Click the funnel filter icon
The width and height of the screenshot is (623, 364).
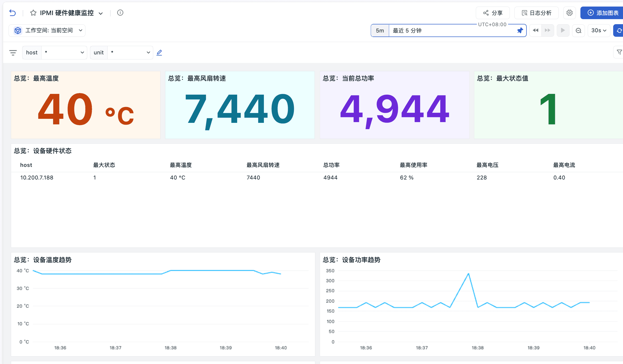tap(619, 52)
